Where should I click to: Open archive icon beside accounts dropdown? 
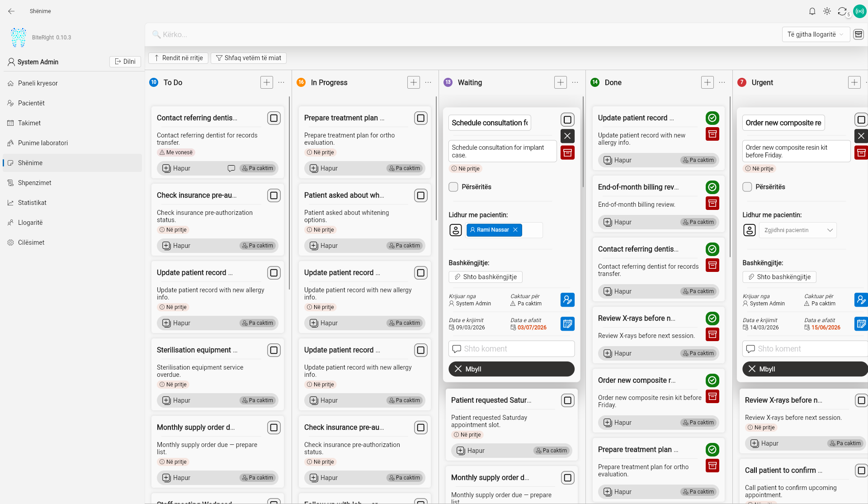[x=858, y=34]
